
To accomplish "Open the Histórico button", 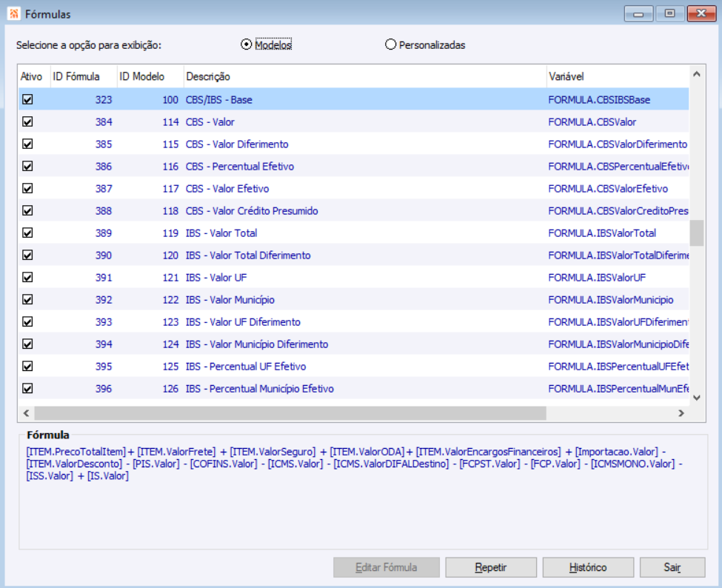I will 588,567.
